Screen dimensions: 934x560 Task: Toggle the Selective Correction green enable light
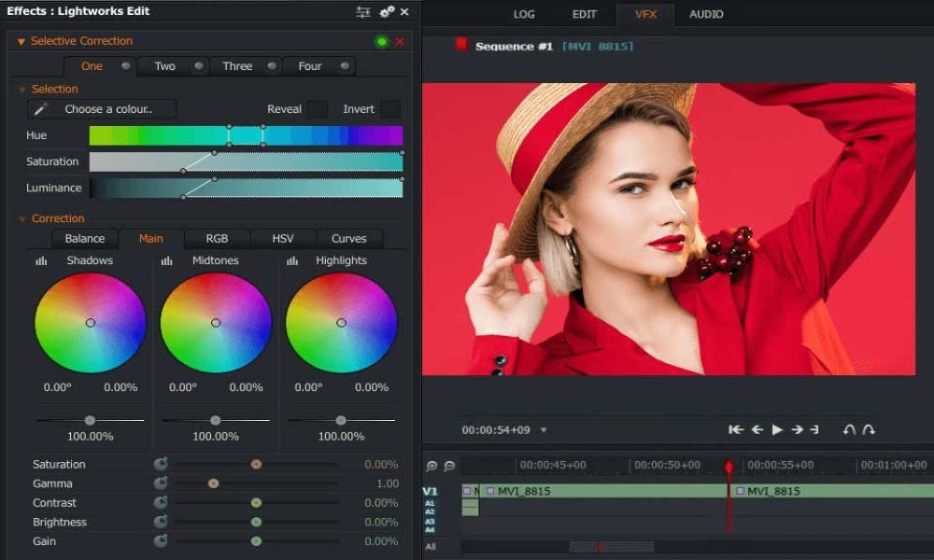pyautogui.click(x=381, y=42)
